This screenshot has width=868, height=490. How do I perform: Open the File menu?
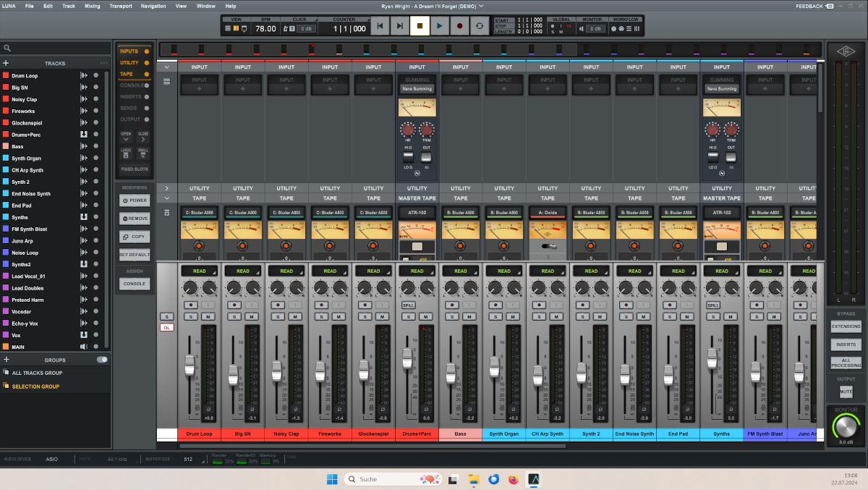point(29,6)
